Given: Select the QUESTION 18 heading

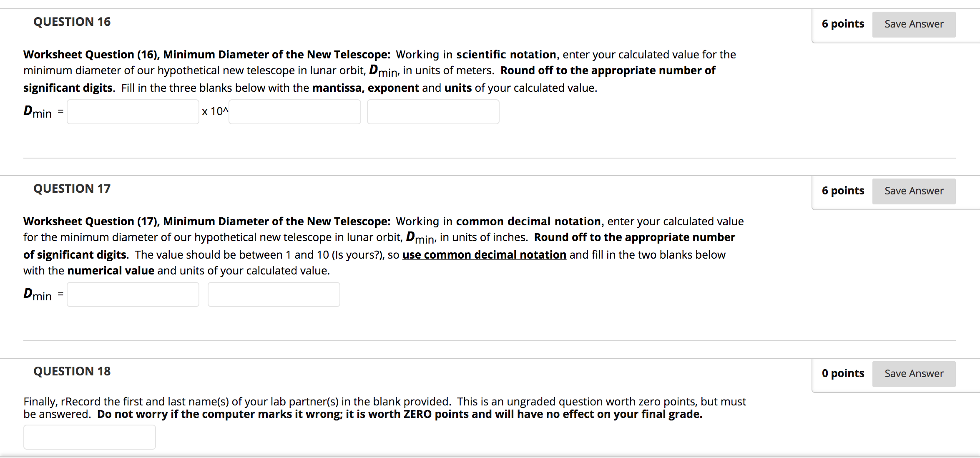Looking at the screenshot, I should pos(72,371).
